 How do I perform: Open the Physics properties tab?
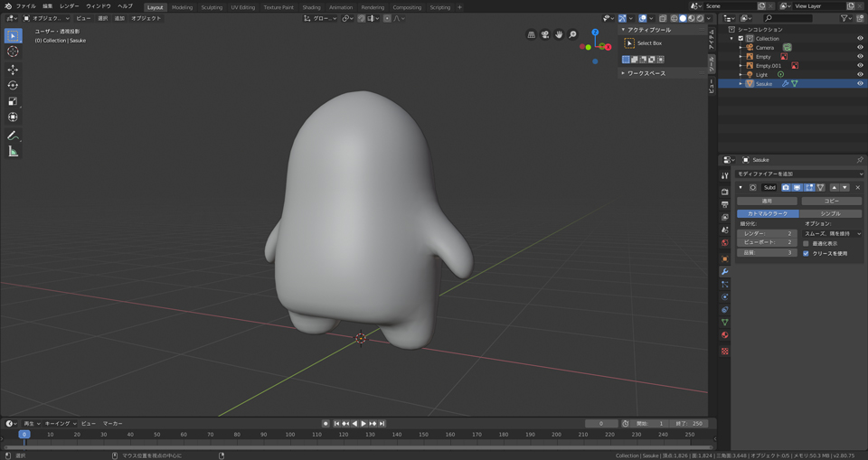point(724,296)
